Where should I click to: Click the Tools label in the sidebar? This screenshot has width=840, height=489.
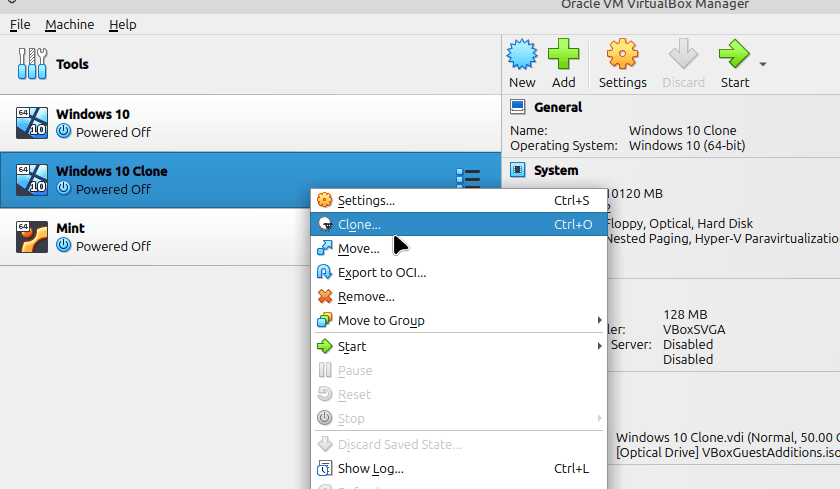[72, 64]
